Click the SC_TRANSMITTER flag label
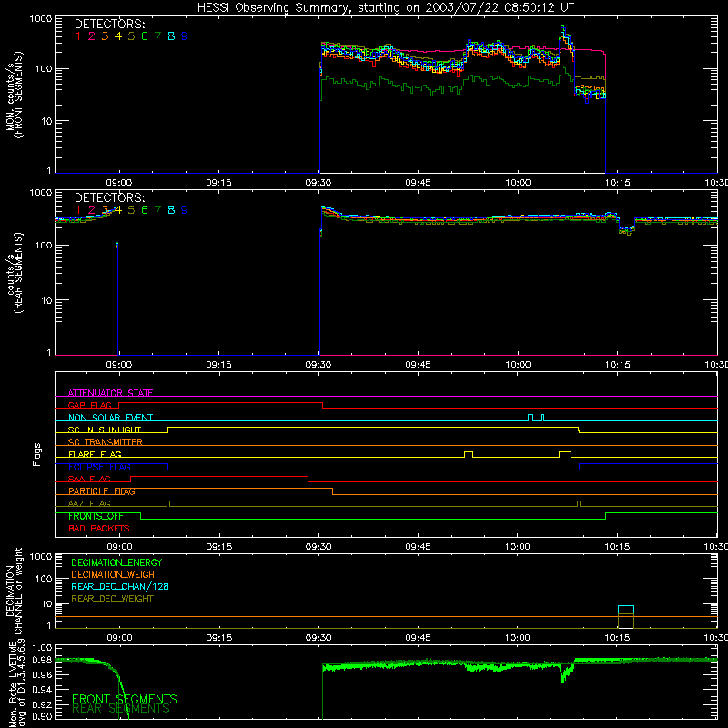The height and width of the screenshot is (728, 728). [x=106, y=442]
